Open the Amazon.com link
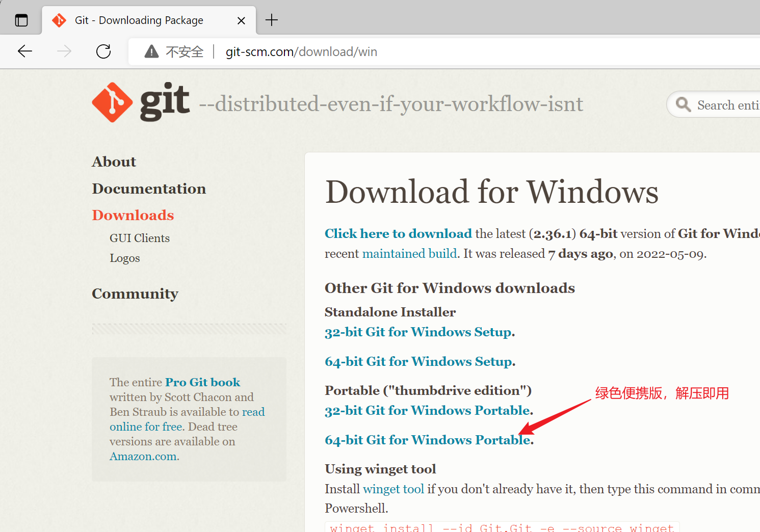The width and height of the screenshot is (760, 532). coord(144,456)
